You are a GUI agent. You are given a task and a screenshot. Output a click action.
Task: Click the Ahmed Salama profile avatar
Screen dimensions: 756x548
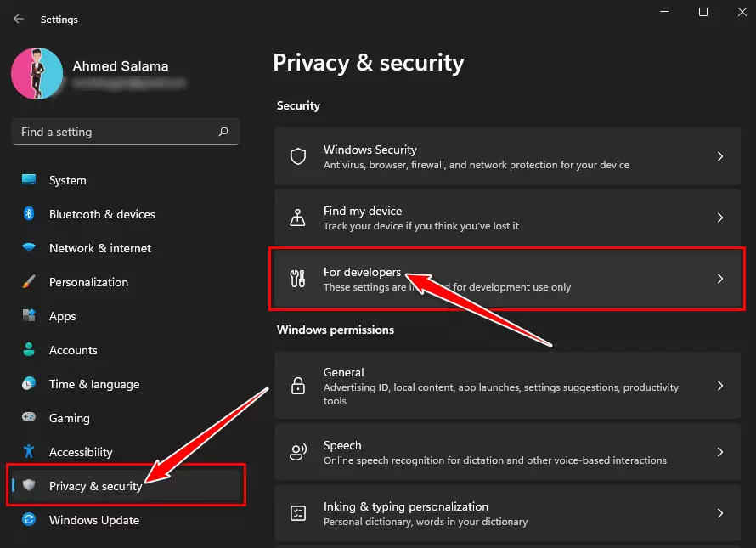37,73
